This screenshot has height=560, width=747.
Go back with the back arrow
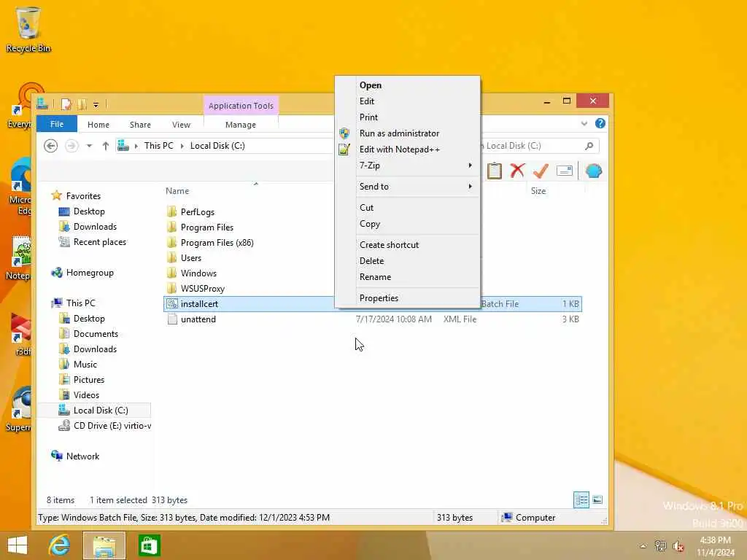click(x=50, y=146)
